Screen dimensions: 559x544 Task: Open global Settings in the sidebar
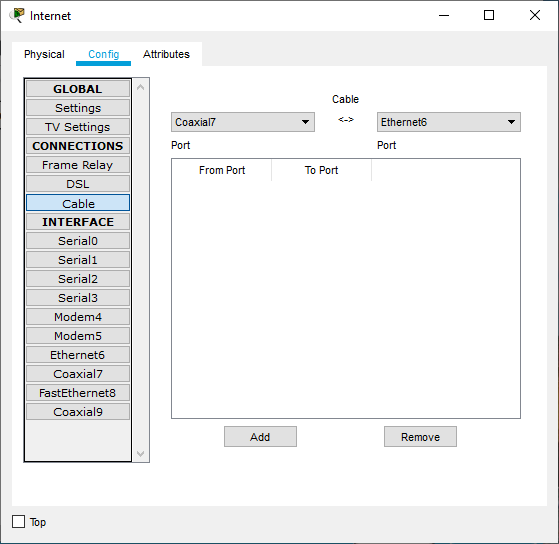[x=78, y=108]
